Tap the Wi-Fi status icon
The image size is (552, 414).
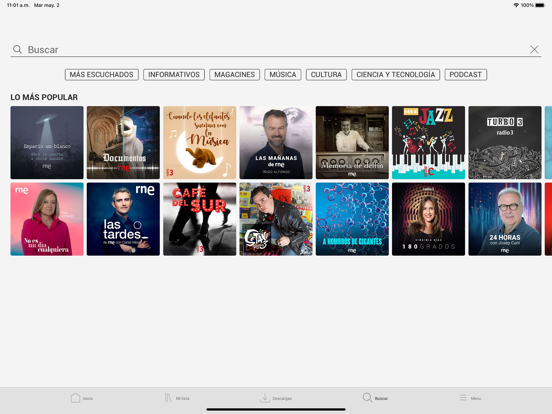click(516, 5)
